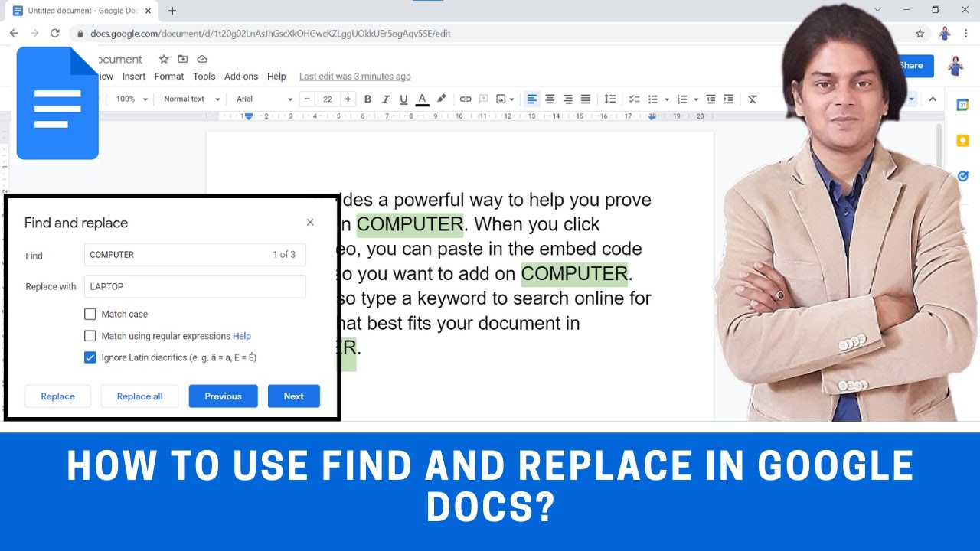Open the Arial font dropdown
Image resolution: width=980 pixels, height=551 pixels.
click(264, 99)
